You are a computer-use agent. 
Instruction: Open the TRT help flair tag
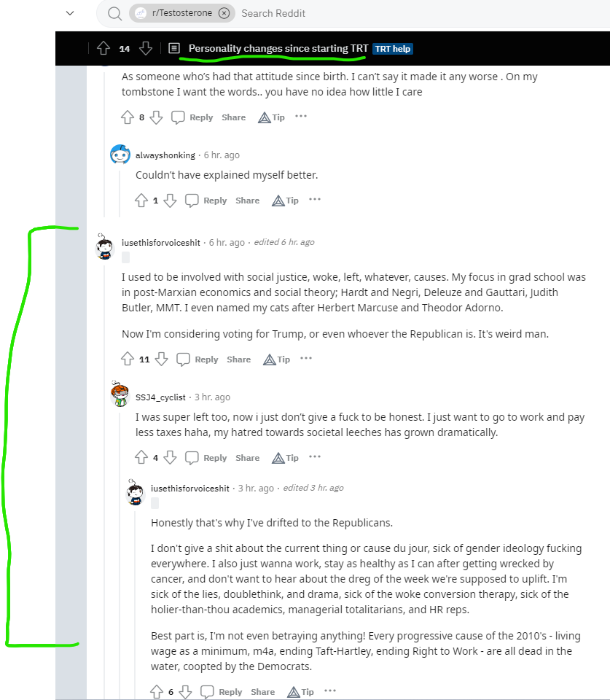[393, 49]
